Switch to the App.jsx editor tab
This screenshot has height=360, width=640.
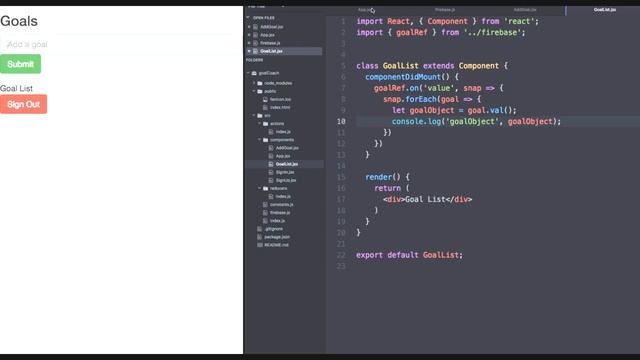(365, 10)
